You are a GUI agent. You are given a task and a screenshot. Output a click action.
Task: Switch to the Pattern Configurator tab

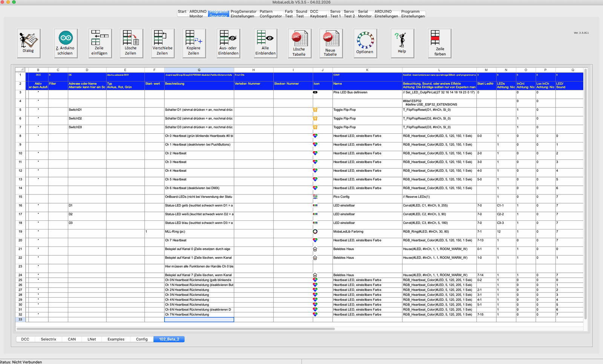[271, 14]
